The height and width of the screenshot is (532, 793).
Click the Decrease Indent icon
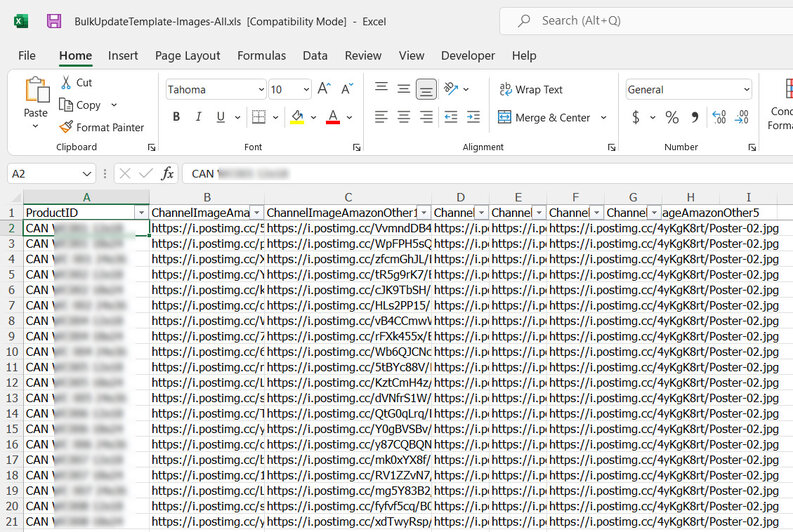click(451, 117)
